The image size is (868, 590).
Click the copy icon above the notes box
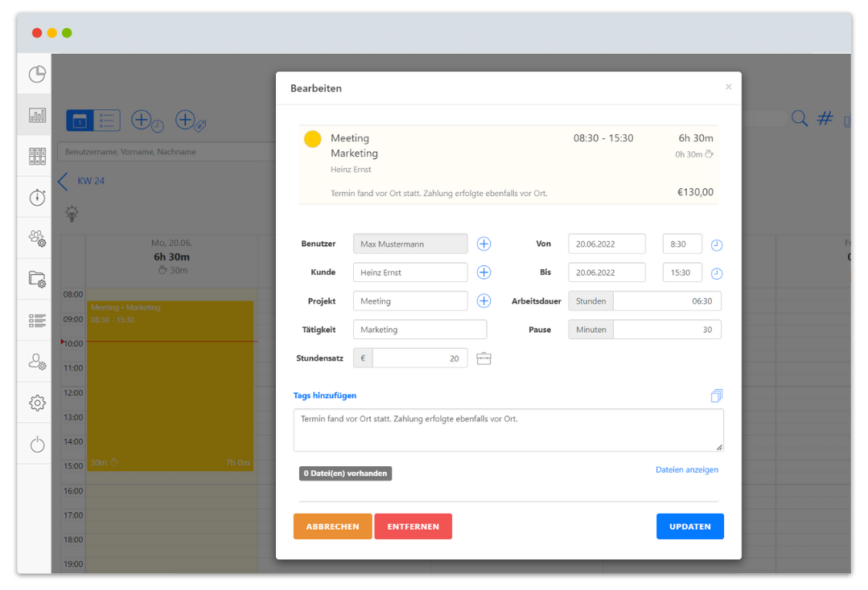pyautogui.click(x=716, y=395)
